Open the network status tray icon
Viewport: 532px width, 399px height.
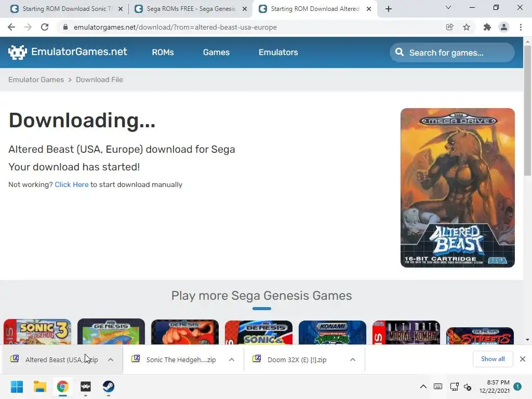coord(454,387)
